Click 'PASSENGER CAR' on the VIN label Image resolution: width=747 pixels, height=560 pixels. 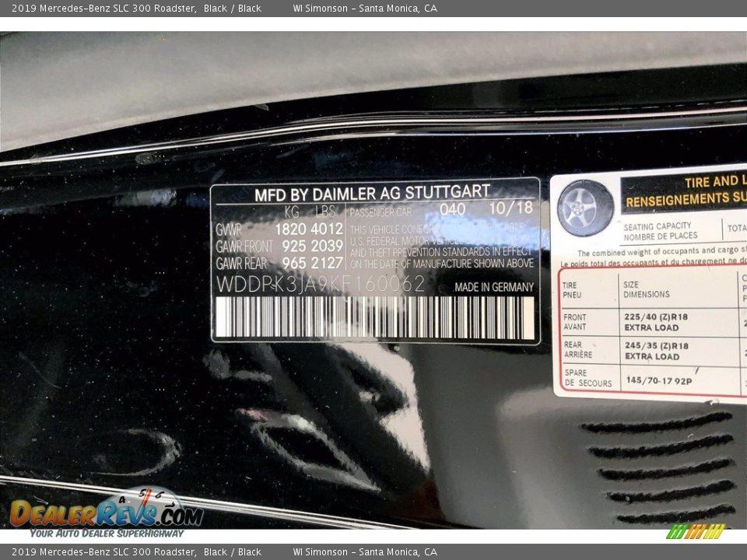[x=381, y=212]
